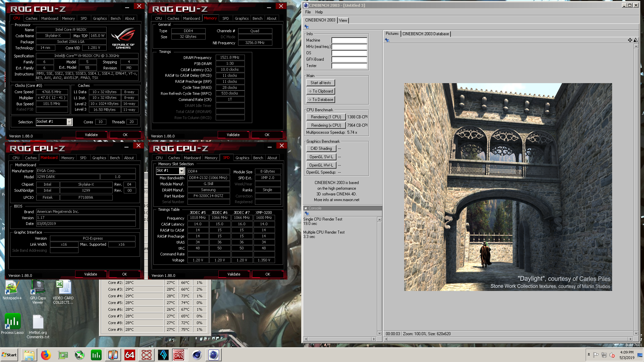Open the VIDEO CARD COLLECTI... spreadsheet desktop icon

[63, 292]
